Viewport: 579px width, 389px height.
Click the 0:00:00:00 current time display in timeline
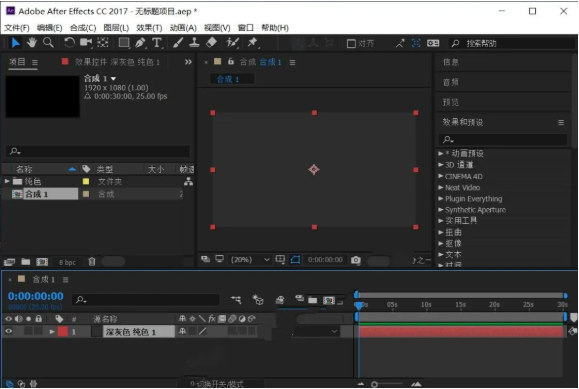click(x=36, y=296)
